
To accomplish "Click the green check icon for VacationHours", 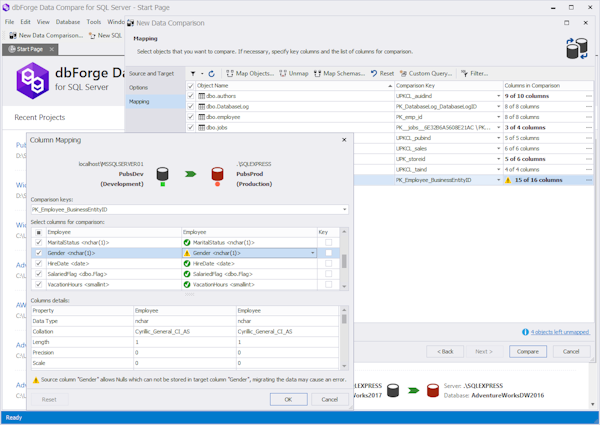I will coord(187,285).
